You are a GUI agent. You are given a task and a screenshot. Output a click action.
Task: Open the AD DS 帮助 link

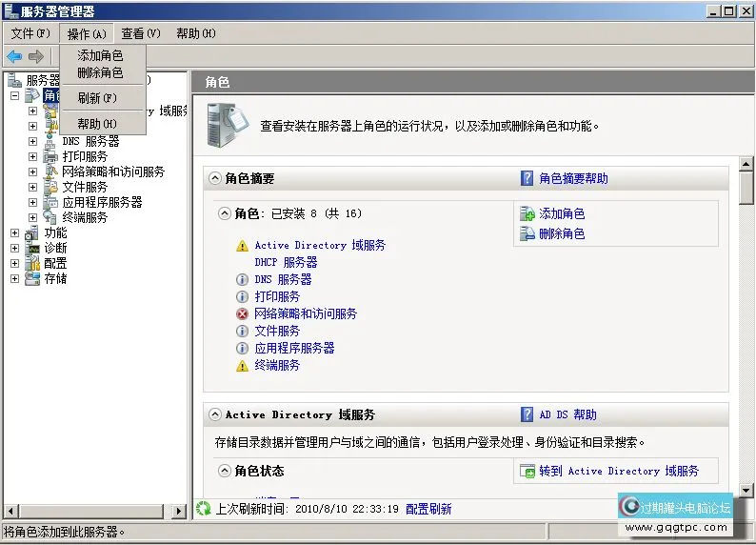point(568,414)
